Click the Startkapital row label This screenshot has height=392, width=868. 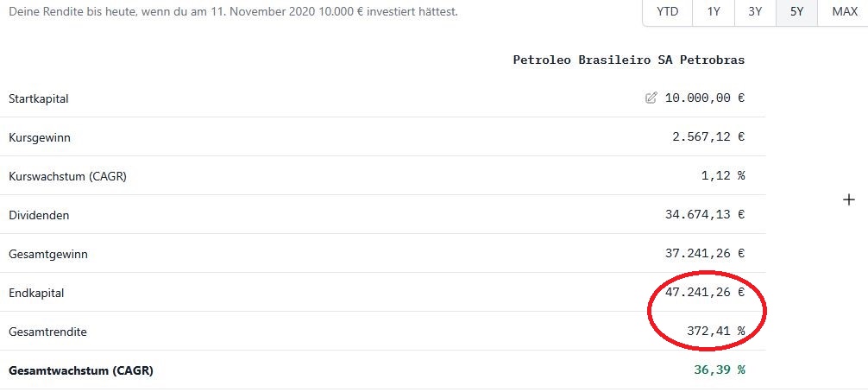pos(39,98)
